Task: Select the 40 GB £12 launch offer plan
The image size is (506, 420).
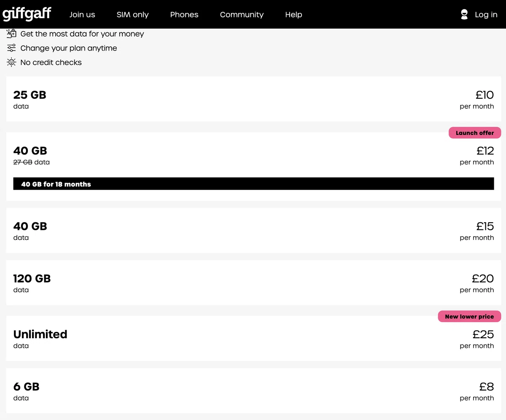Action: pos(253,167)
